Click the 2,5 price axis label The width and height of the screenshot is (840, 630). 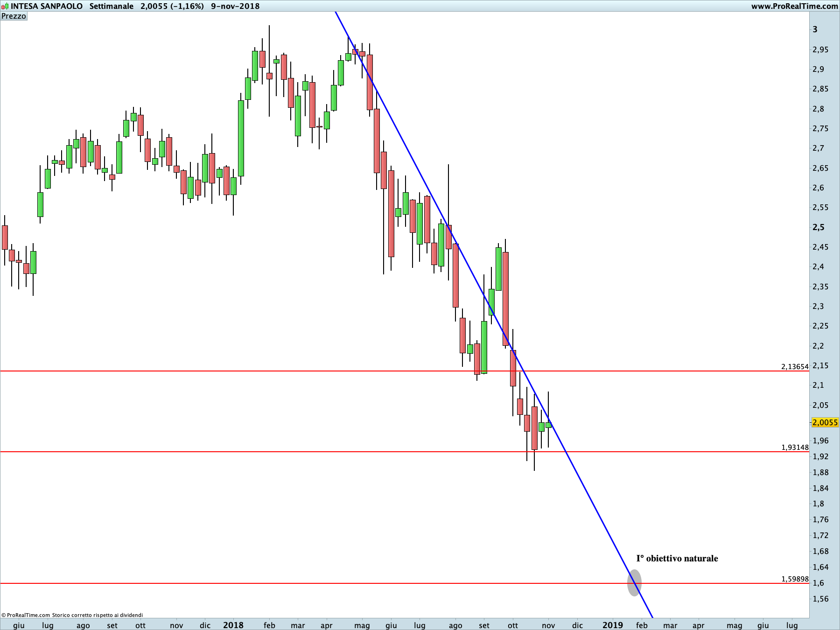(819, 227)
